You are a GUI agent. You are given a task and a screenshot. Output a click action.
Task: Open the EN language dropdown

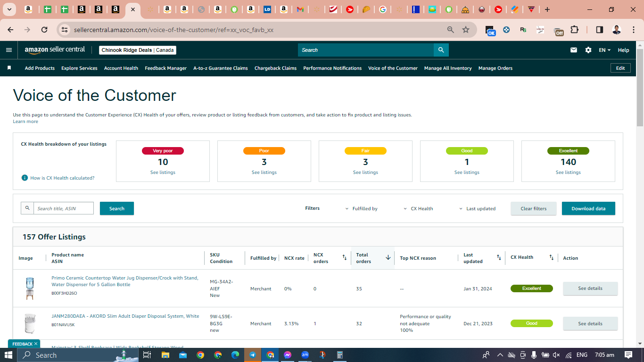604,50
